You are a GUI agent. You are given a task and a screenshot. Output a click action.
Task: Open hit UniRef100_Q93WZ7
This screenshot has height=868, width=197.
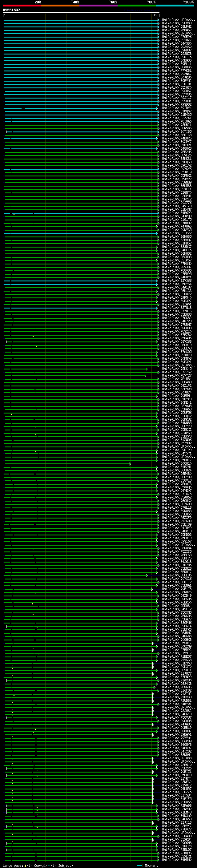pos(177,40)
